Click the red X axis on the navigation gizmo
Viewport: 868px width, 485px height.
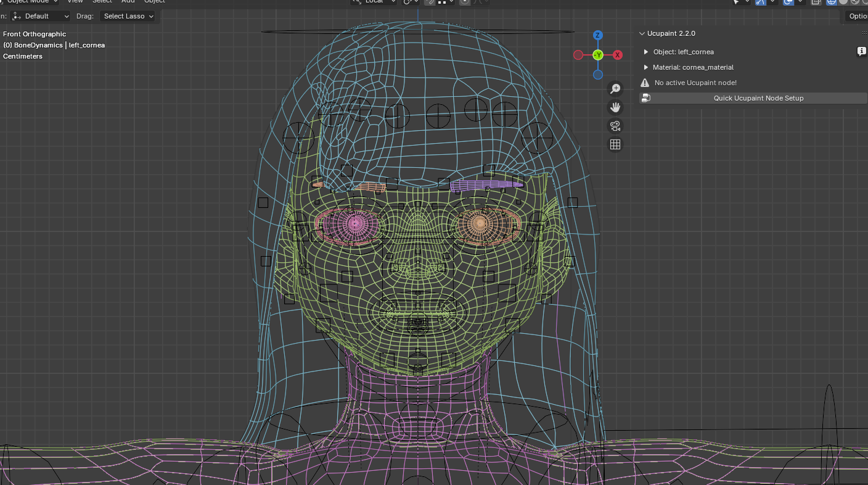[618, 55]
